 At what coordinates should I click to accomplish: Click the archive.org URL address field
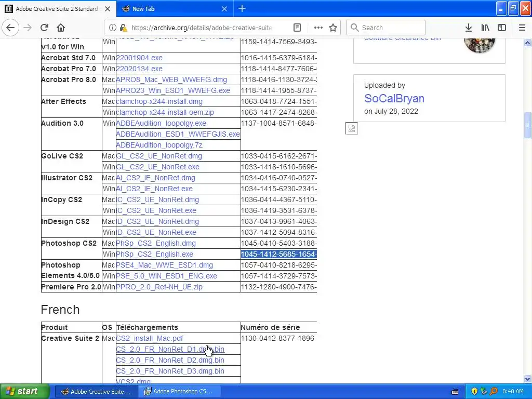202,28
